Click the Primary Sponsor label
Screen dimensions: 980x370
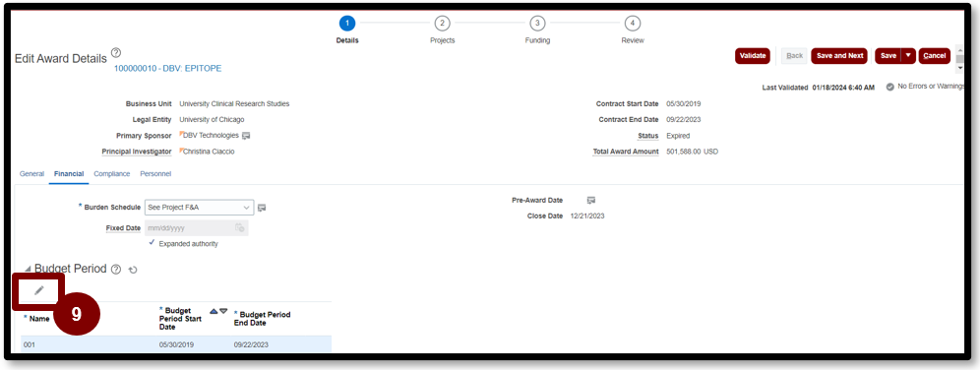[x=144, y=136]
